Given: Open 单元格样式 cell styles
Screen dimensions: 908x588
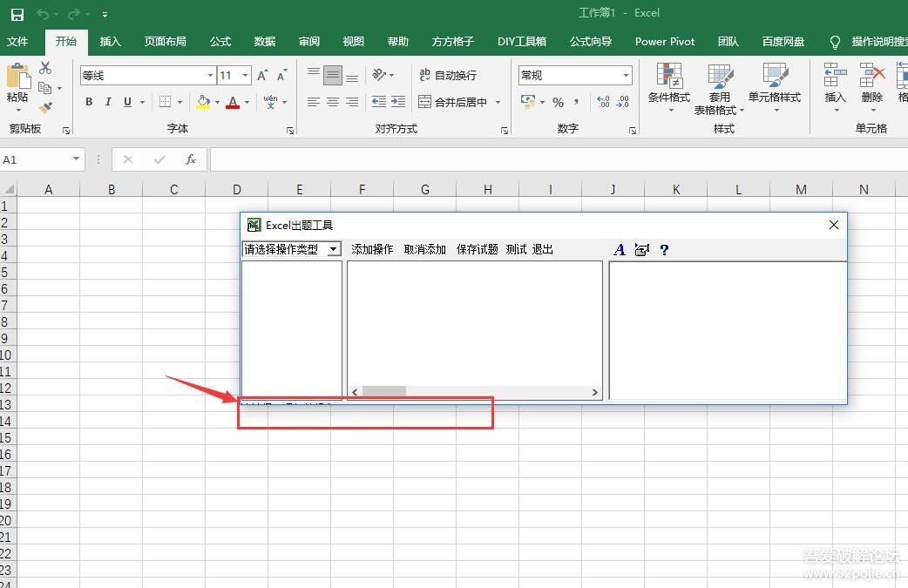Looking at the screenshot, I should 774,87.
